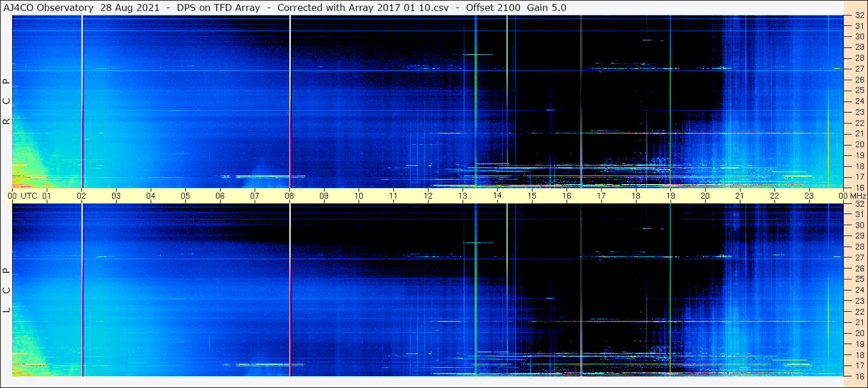Viewport: 868px width, 388px height.
Task: Click the 21 MHz label on the RCP scale
Action: pyautogui.click(x=859, y=133)
